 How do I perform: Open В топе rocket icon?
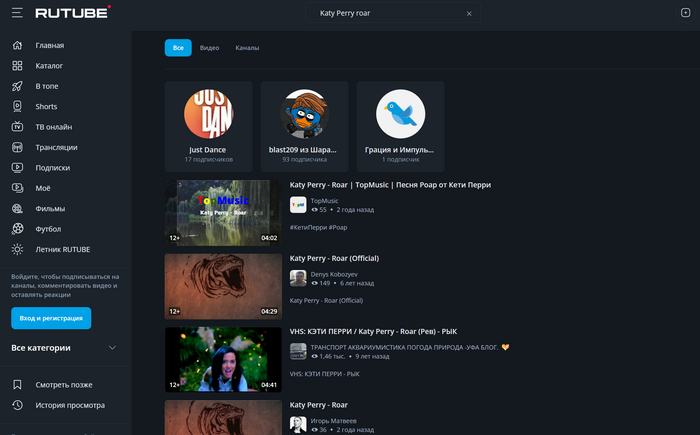click(17, 86)
